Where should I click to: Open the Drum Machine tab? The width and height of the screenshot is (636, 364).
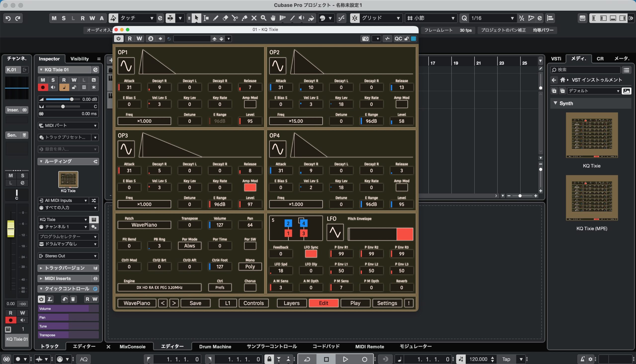point(215,347)
